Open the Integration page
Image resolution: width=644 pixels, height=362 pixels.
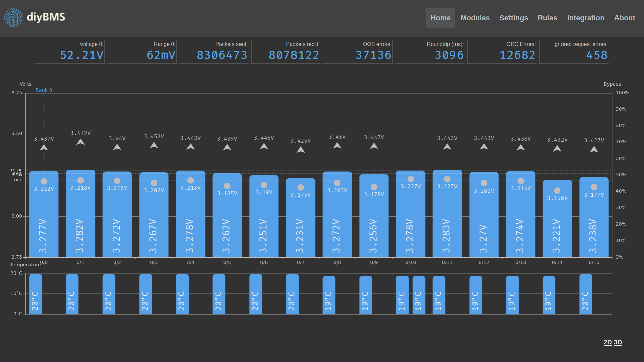click(585, 18)
